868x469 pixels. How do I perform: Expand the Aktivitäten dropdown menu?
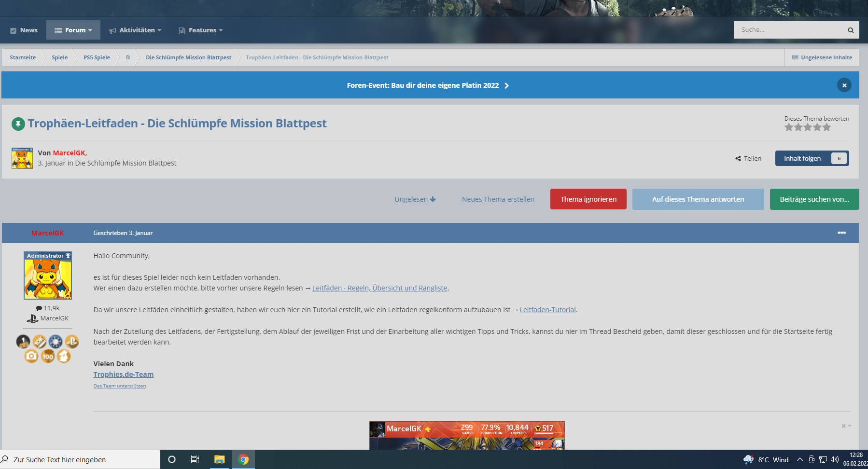tap(135, 30)
